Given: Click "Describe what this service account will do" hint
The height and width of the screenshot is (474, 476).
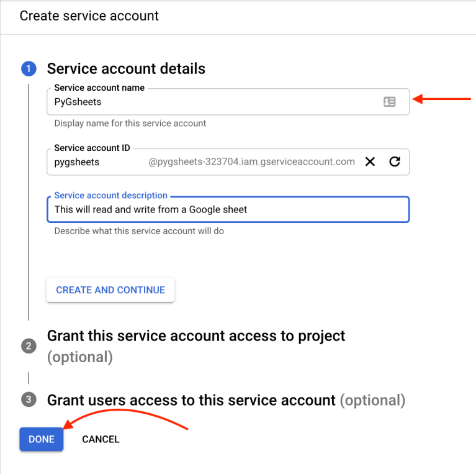Looking at the screenshot, I should 139,231.
